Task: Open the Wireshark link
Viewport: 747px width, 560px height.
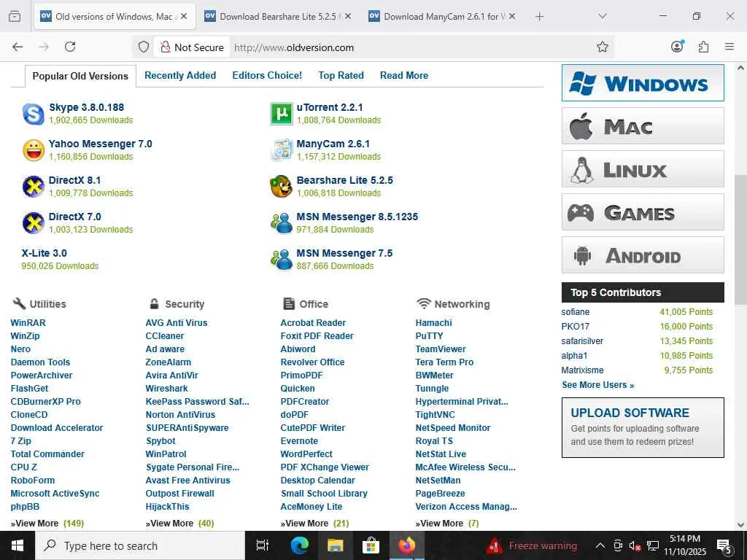Action: pos(167,389)
